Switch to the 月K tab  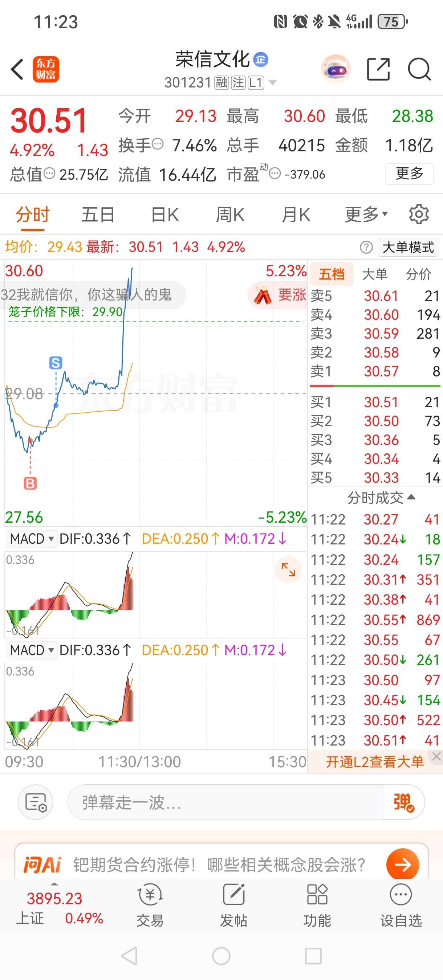pos(296,215)
